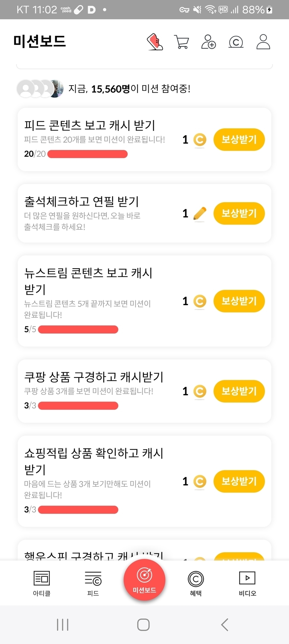289x644 pixels.
Task: Claim 보상받기 for 피드 콘텐츠 보고 캐시 받기
Action: click(x=239, y=140)
